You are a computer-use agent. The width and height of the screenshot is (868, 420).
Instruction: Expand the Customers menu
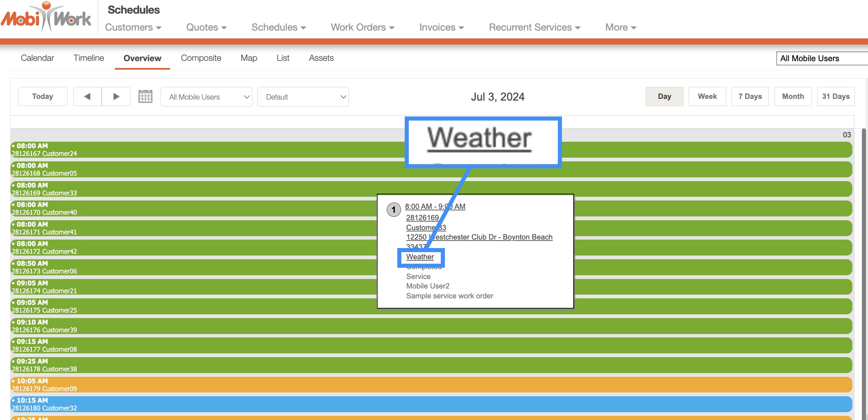pyautogui.click(x=133, y=27)
